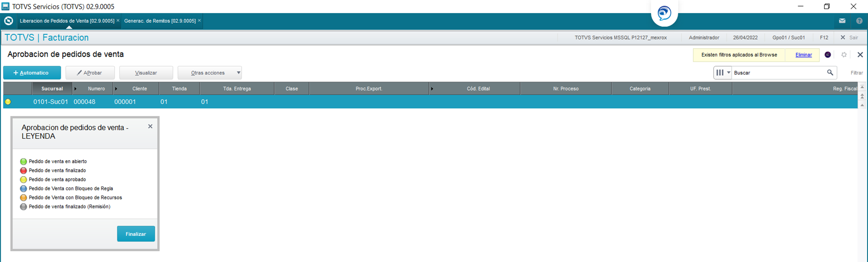This screenshot has height=262, width=868.
Task: Click the blue 'Bloqueo de Regla' marker
Action: [23, 189]
